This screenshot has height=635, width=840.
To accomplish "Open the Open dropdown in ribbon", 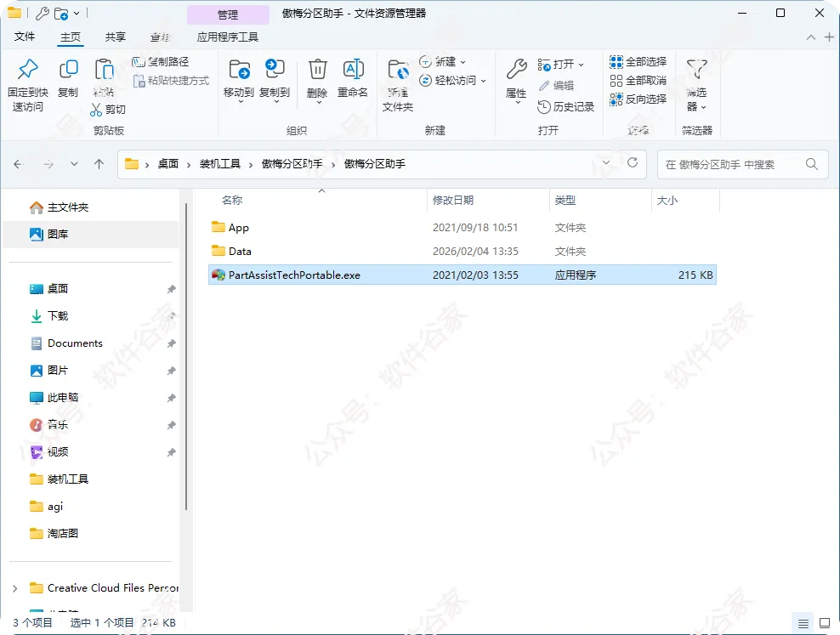I will [560, 65].
